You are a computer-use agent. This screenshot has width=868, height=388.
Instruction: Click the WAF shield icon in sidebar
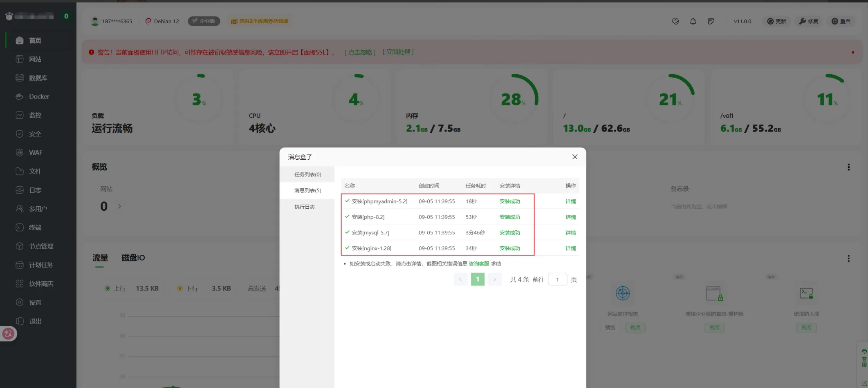(x=20, y=152)
